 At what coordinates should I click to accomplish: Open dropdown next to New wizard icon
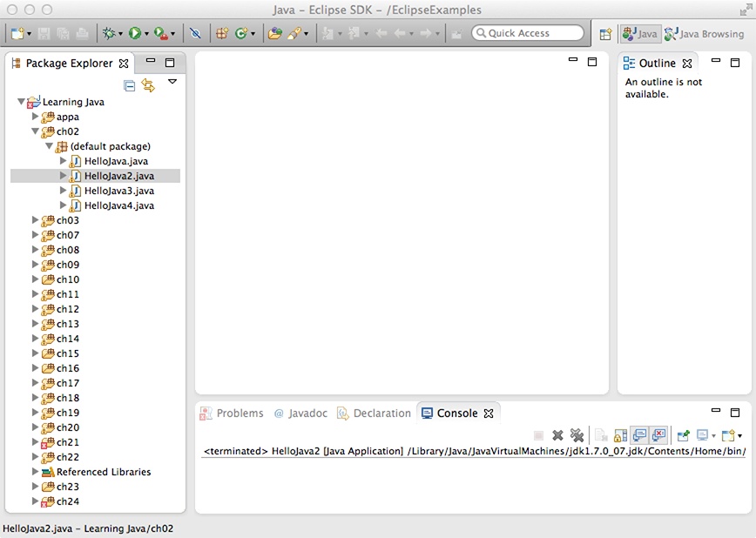[x=30, y=34]
